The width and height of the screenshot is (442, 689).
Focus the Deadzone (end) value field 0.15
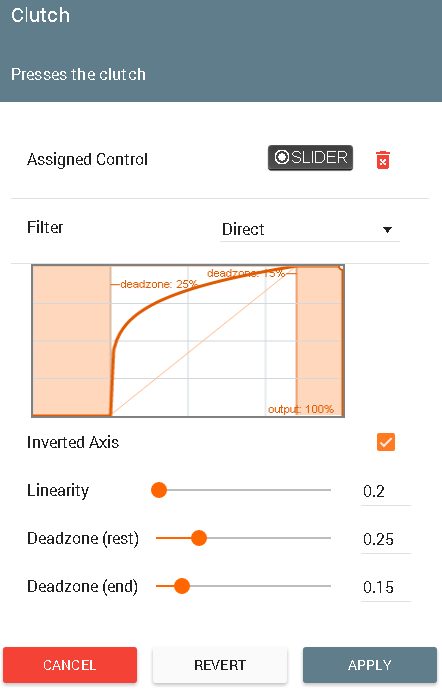386,587
